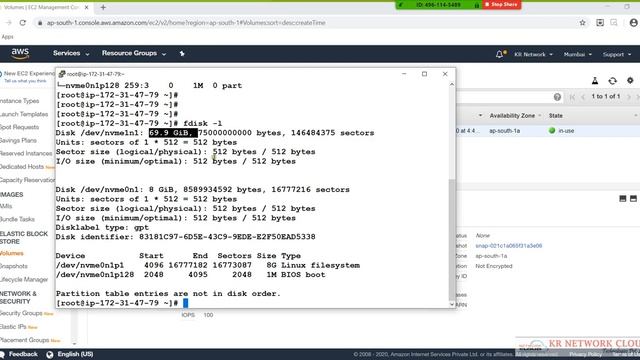Click the next page arrow in pagination
This screenshot has width=640, height=360.
pyautogui.click(x=629, y=97)
